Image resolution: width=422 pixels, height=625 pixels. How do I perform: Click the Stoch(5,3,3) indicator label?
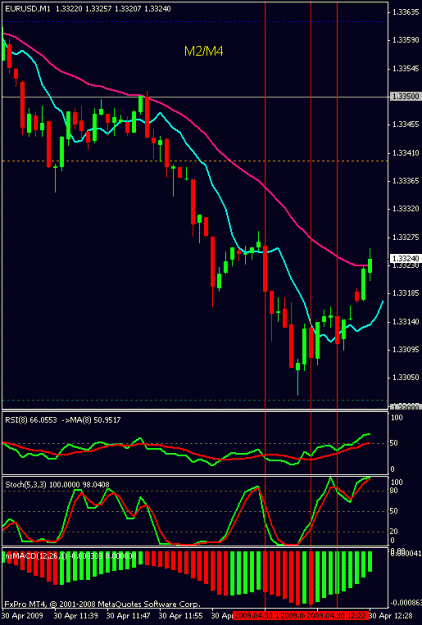click(x=57, y=485)
